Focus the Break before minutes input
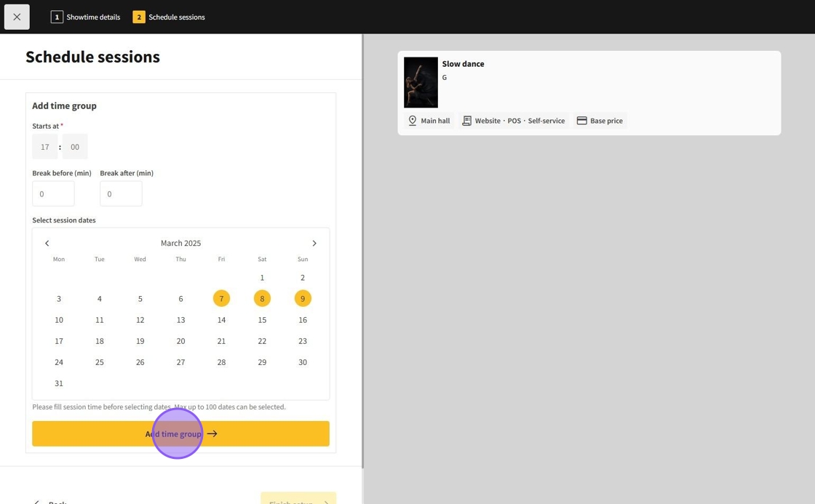The height and width of the screenshot is (504, 815). coord(53,194)
